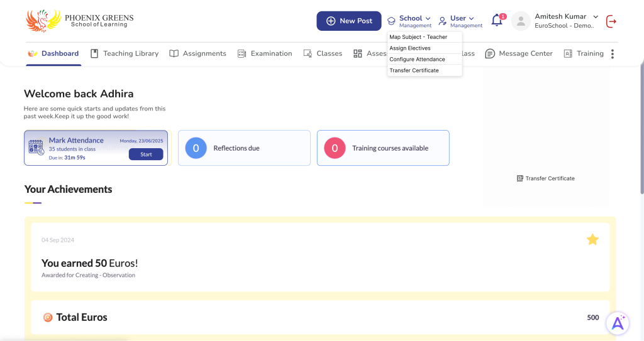Select Map Subject - Teacher menu option

tap(418, 37)
